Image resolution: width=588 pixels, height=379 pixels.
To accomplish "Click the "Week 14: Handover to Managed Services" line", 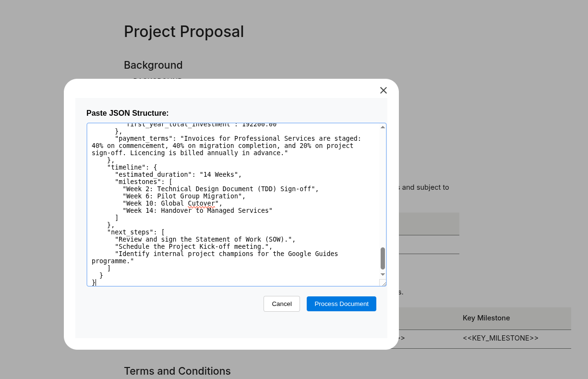I will 197,210.
